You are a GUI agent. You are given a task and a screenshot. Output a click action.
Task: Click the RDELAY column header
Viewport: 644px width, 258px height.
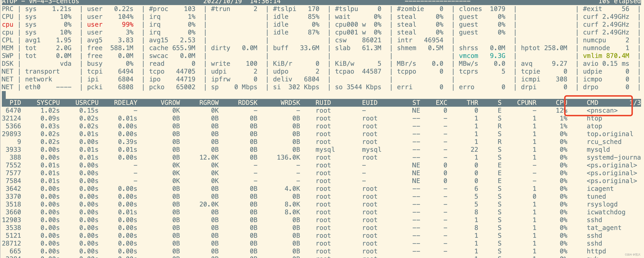[126, 103]
